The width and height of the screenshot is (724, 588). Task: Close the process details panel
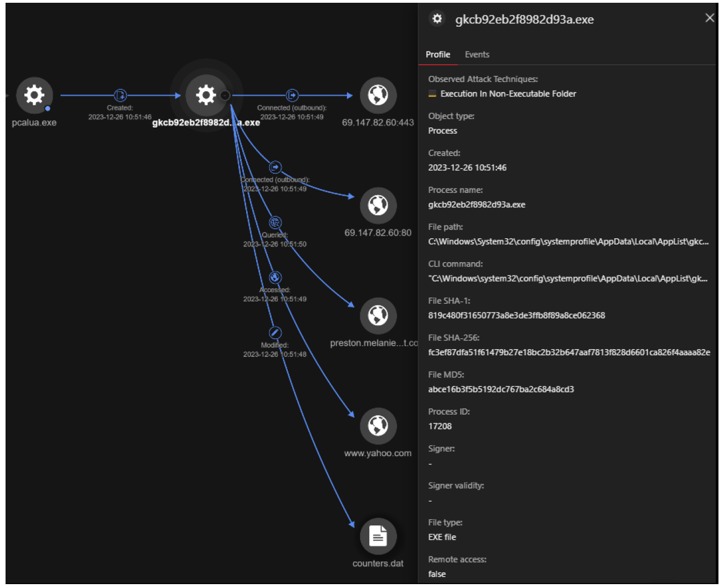click(x=710, y=18)
